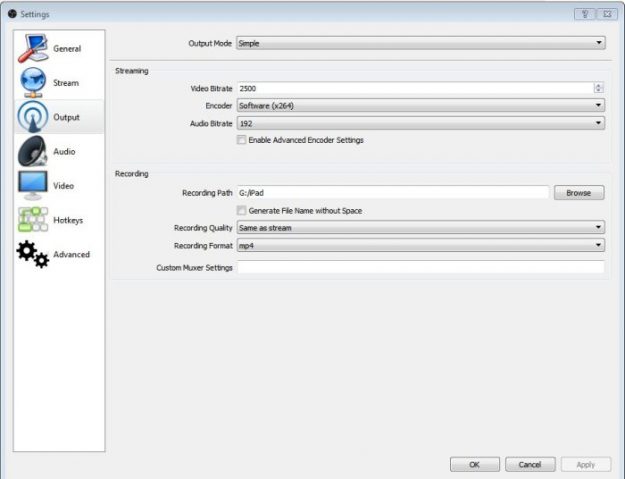Click the Custom Muxer Settings field

point(421,267)
